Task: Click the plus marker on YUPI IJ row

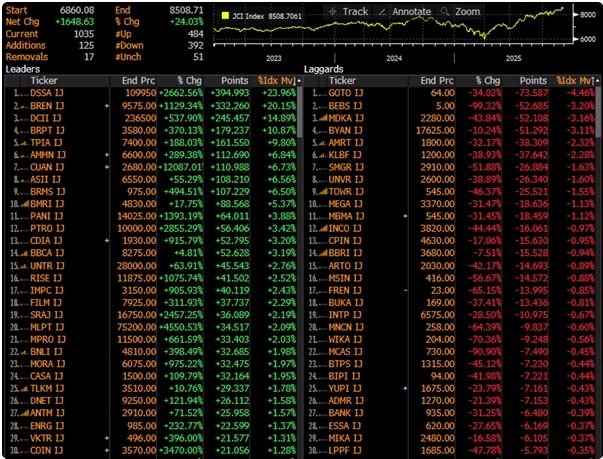Action: pos(405,388)
